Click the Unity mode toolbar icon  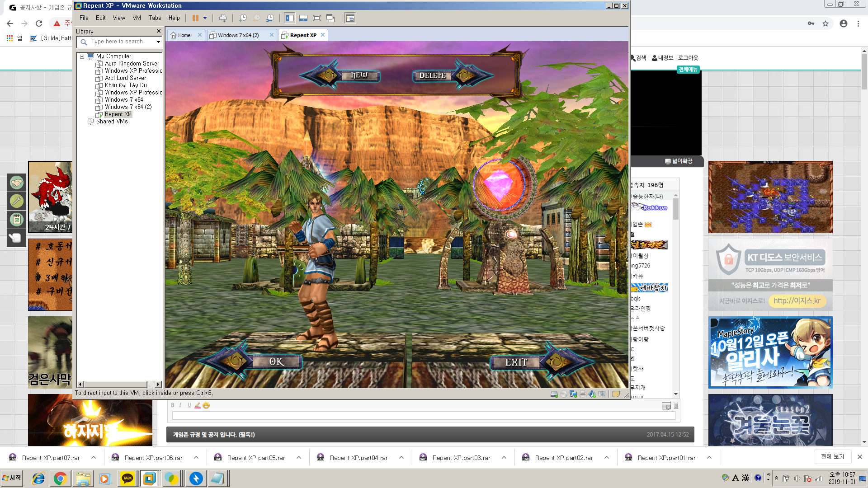(330, 18)
